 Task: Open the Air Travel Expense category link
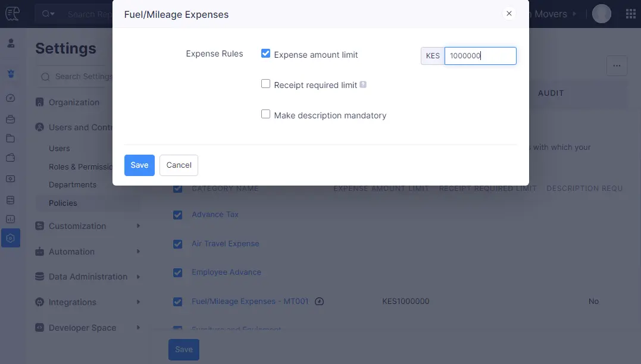(224, 243)
